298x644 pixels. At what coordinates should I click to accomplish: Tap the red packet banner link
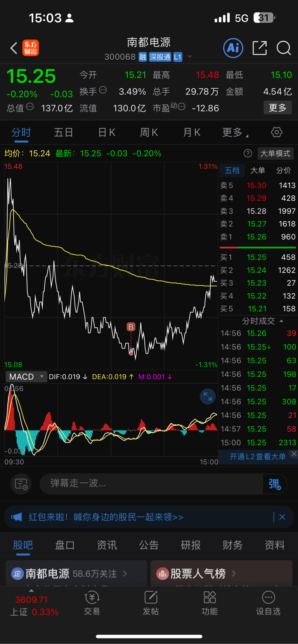(106, 517)
